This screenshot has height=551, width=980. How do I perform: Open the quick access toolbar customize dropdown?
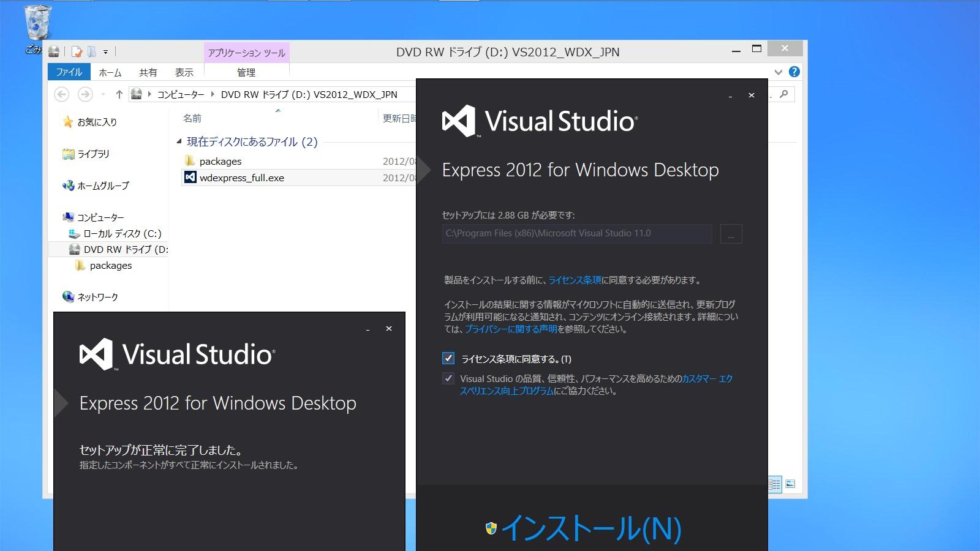click(x=105, y=52)
